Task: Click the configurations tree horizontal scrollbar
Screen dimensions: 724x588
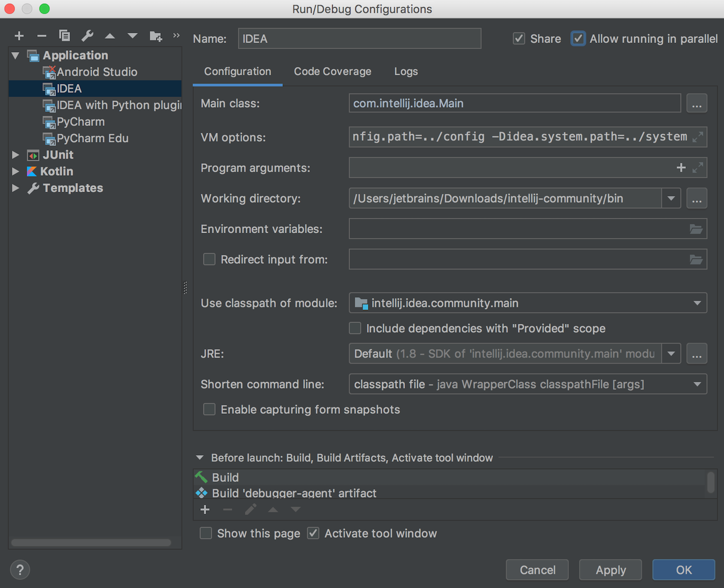Action: (91, 543)
